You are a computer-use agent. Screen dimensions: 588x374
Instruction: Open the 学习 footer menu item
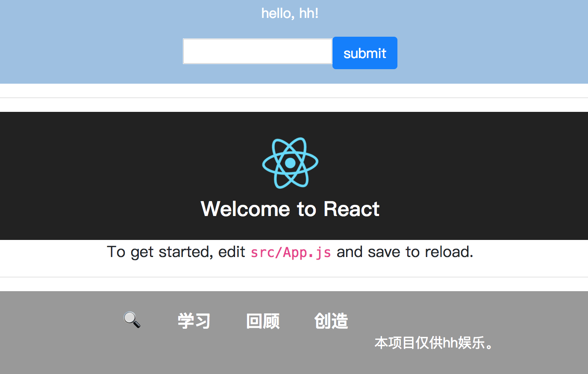[194, 321]
